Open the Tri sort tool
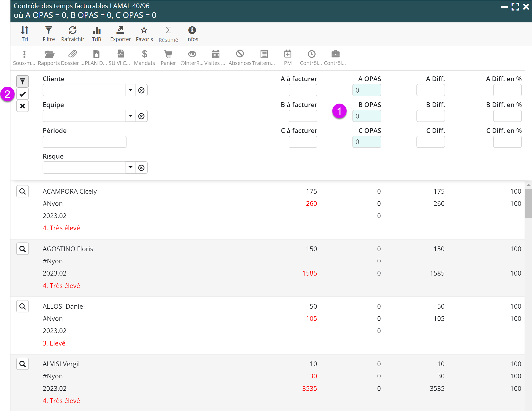The height and width of the screenshot is (411, 532). click(25, 34)
